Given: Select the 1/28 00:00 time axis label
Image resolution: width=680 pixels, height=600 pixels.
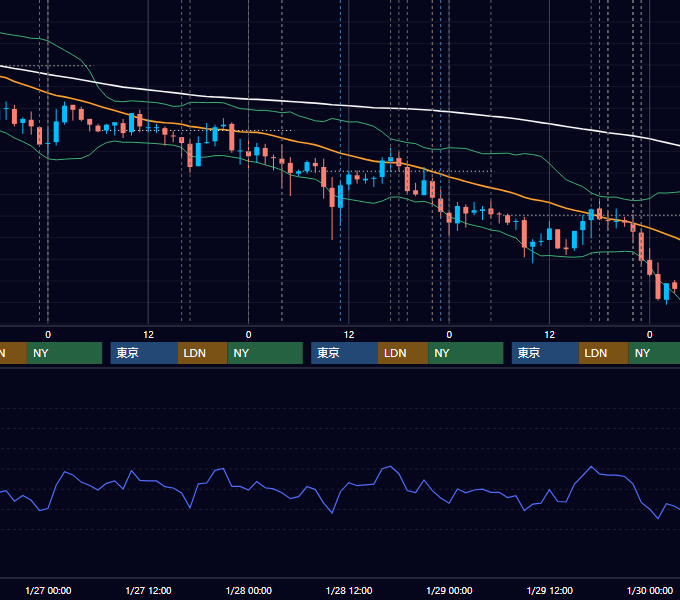Looking at the screenshot, I should (248, 590).
